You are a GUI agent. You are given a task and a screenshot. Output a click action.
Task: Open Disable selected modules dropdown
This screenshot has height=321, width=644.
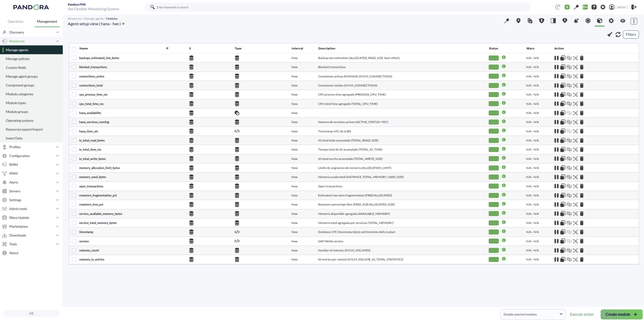pyautogui.click(x=533, y=314)
